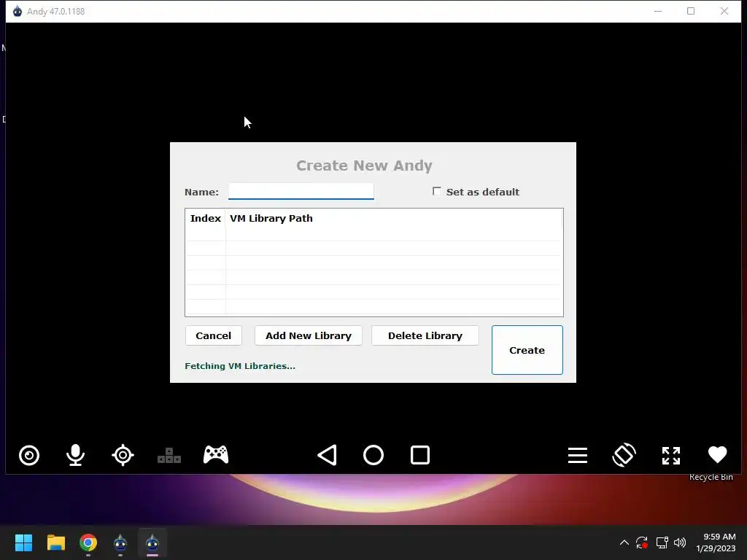The image size is (747, 560).
Task: Click the Cancel button
Action: click(214, 335)
